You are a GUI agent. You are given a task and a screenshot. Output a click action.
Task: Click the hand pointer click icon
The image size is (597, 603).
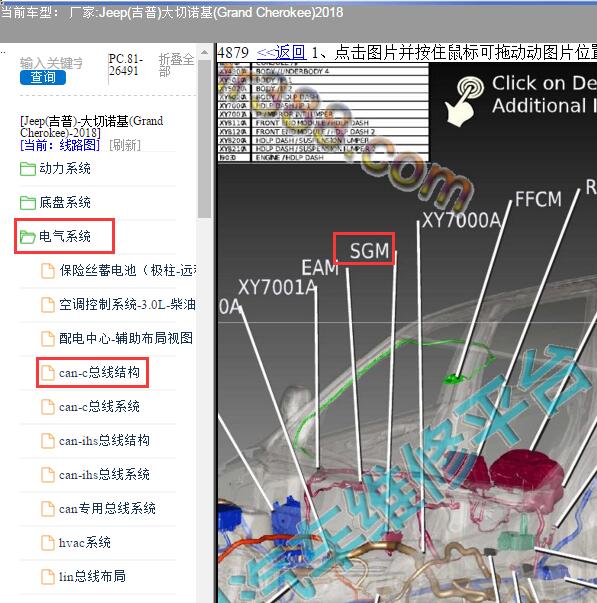pos(464,101)
